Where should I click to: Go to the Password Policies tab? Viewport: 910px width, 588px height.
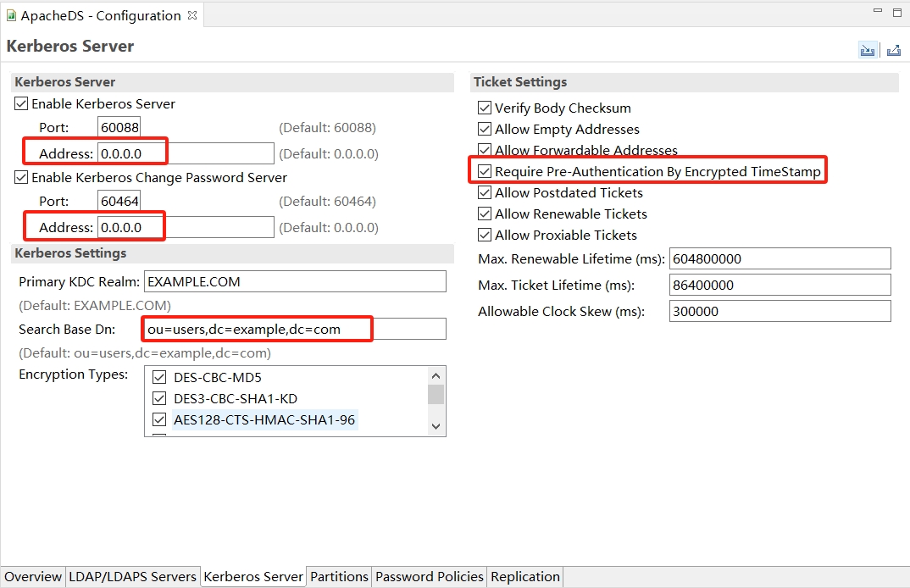(x=430, y=577)
